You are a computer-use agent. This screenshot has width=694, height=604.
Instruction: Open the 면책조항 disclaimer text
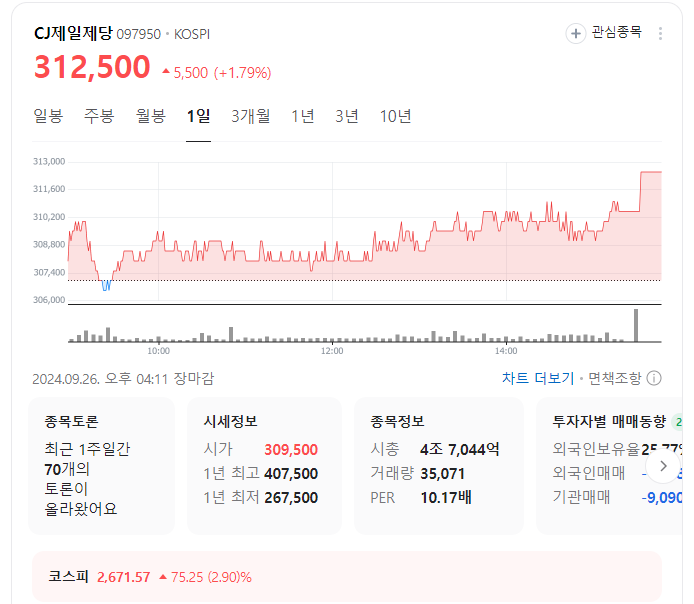614,378
